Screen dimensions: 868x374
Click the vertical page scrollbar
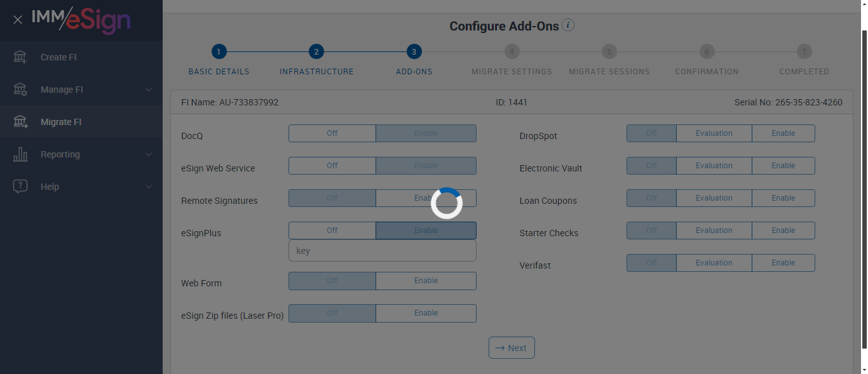(x=864, y=190)
